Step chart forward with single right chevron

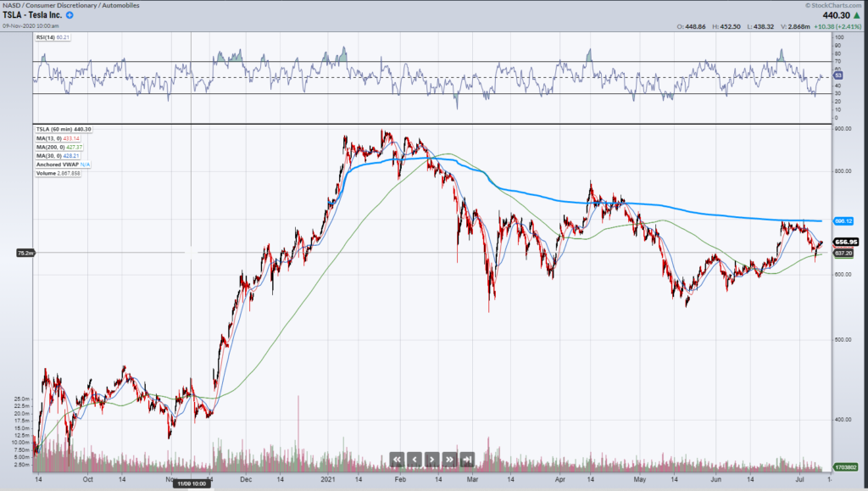(431, 459)
